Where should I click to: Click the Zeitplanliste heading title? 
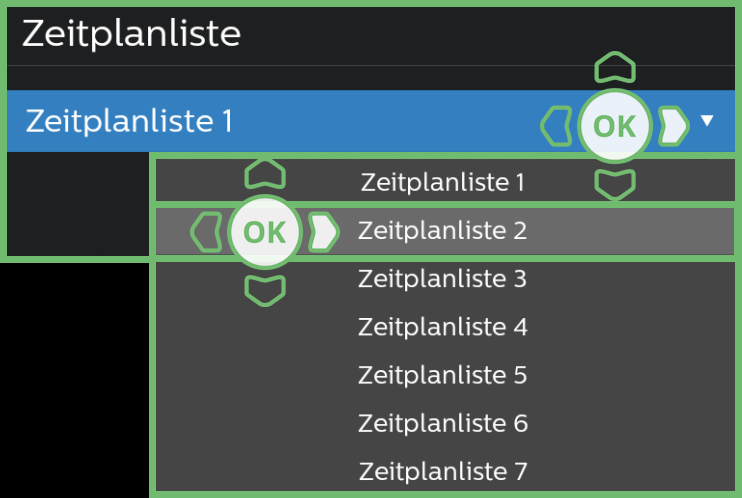132,34
